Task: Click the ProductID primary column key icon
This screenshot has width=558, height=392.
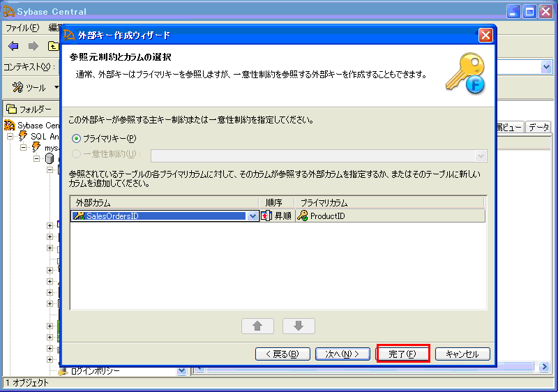Action: [302, 216]
